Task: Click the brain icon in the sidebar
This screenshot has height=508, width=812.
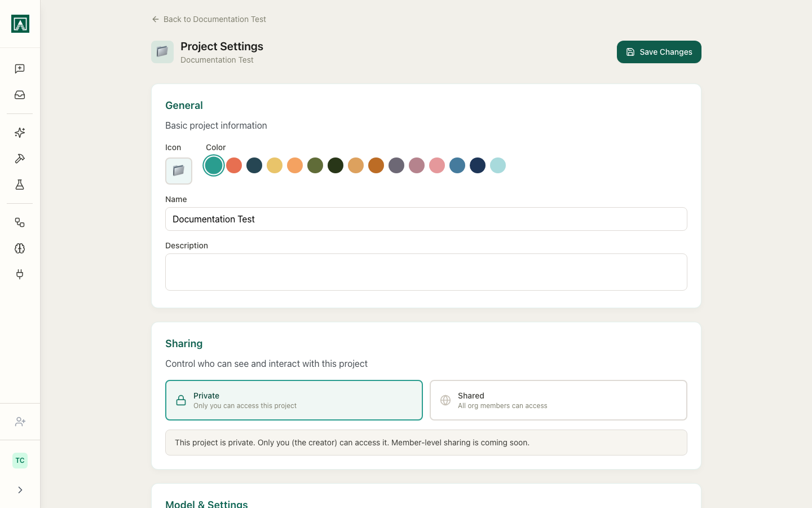Action: click(x=20, y=248)
